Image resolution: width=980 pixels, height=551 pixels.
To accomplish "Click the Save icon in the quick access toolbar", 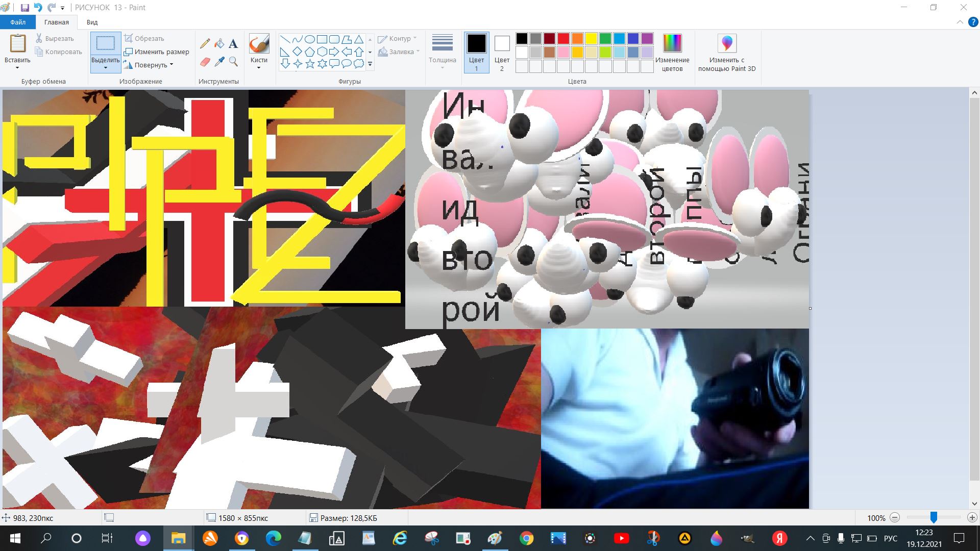I will tap(24, 8).
